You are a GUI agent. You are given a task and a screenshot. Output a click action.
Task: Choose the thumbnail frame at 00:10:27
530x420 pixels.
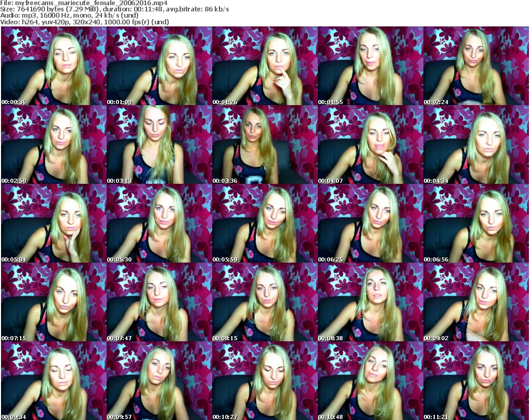[x=265, y=381]
